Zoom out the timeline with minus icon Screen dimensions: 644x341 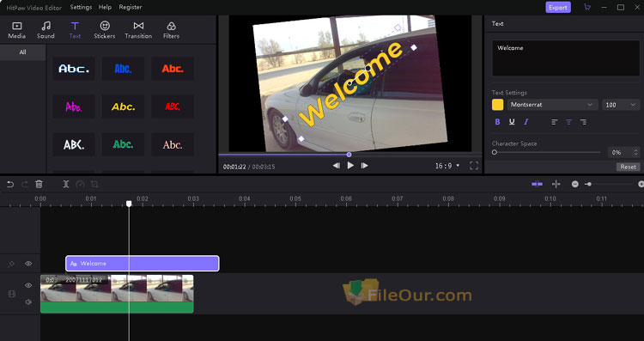click(x=575, y=185)
